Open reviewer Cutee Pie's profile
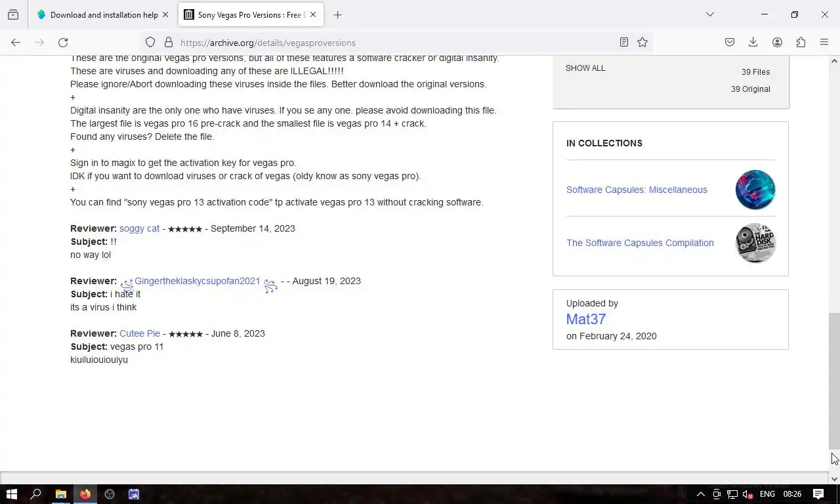The width and height of the screenshot is (840, 504). coord(140,333)
